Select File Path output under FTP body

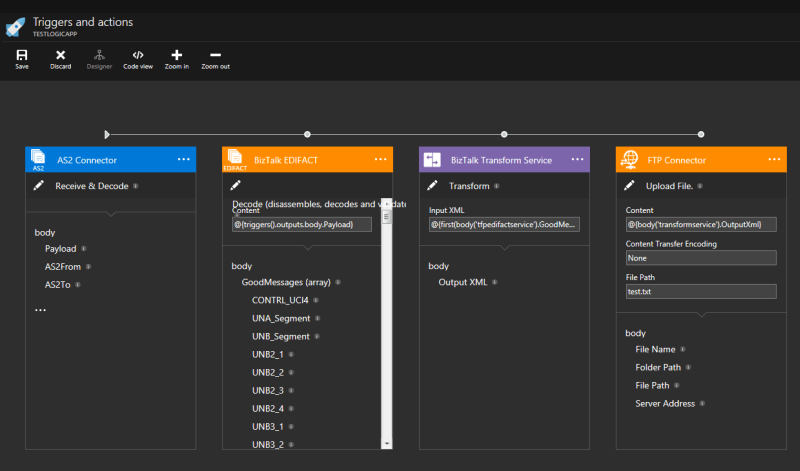pyautogui.click(x=652, y=385)
